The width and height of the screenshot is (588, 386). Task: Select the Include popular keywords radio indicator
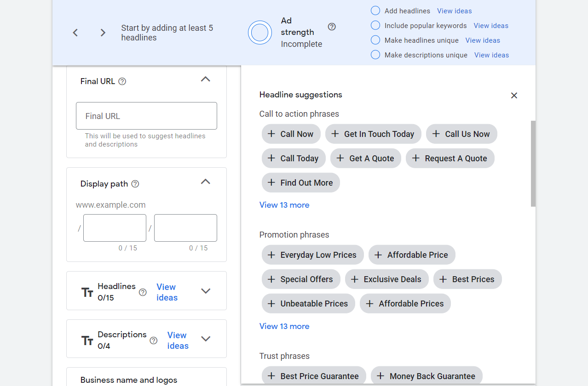coord(375,25)
